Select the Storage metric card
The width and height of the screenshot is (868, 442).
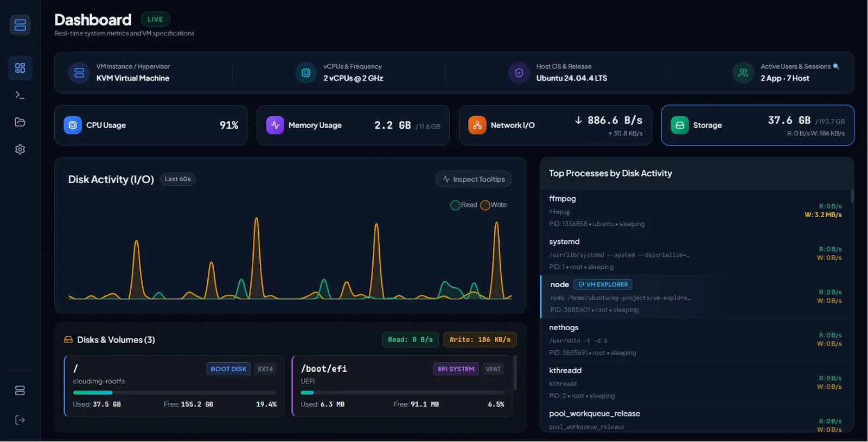pyautogui.click(x=757, y=125)
